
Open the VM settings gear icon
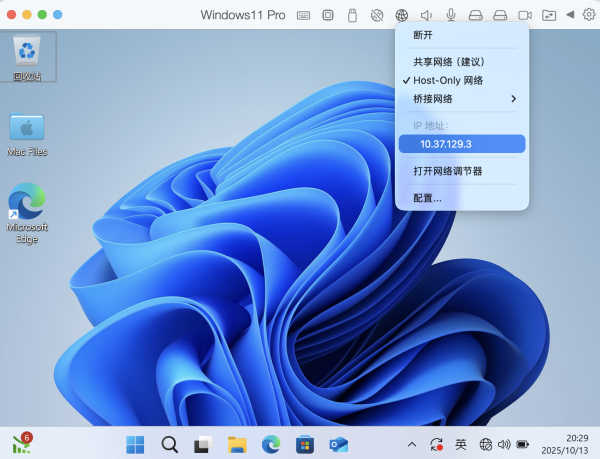click(588, 15)
